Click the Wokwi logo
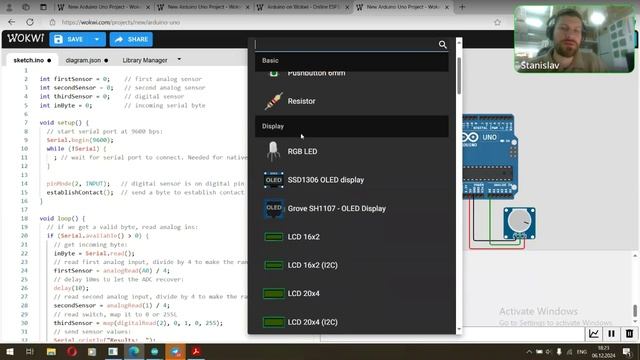This screenshot has height=360, width=640. [25, 38]
